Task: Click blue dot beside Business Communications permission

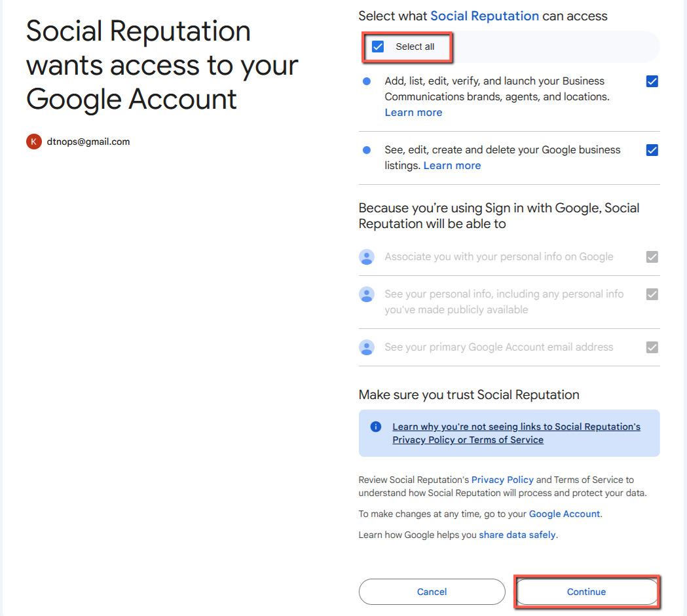Action: (367, 81)
